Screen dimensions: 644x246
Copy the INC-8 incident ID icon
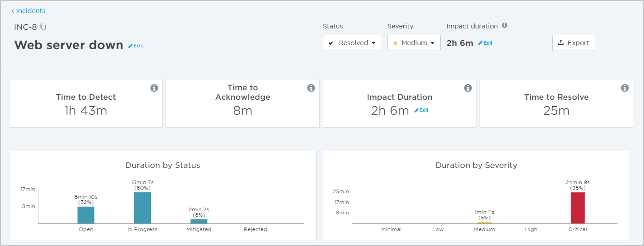click(43, 27)
